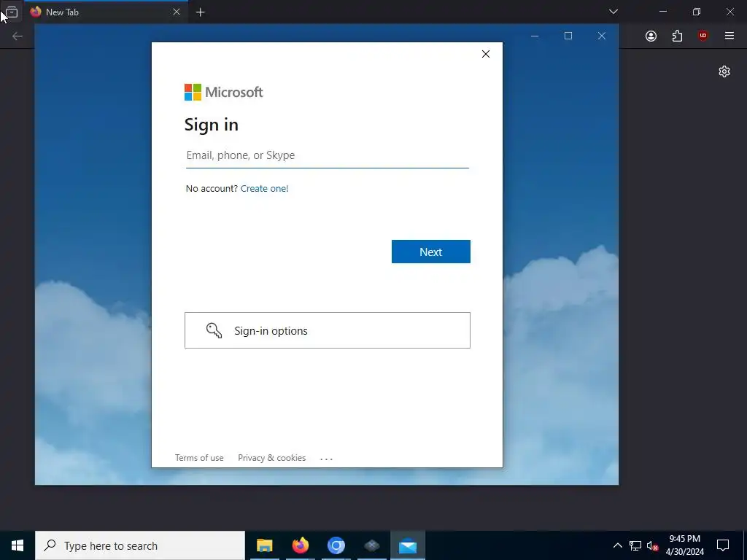747x560 pixels.
Task: Open the Firefox hamburger menu
Action: coord(729,36)
